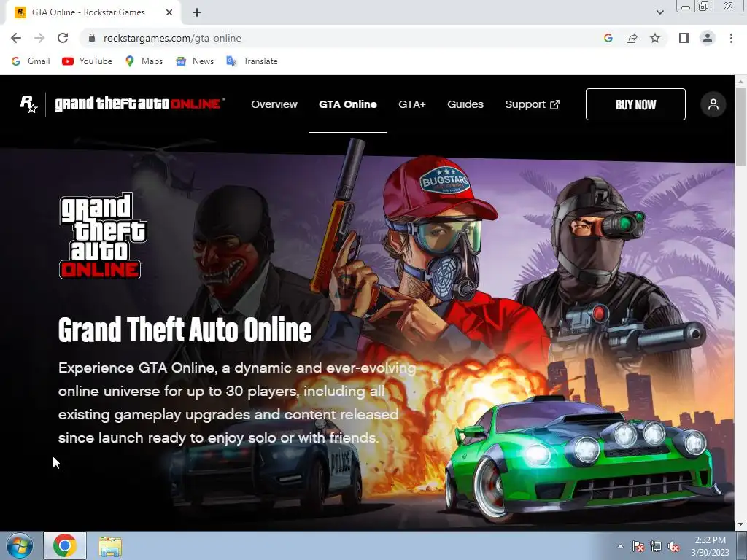Screen dimensions: 747x560
Task: Click the Grand Theft Auto Online heading
Action: tap(185, 330)
